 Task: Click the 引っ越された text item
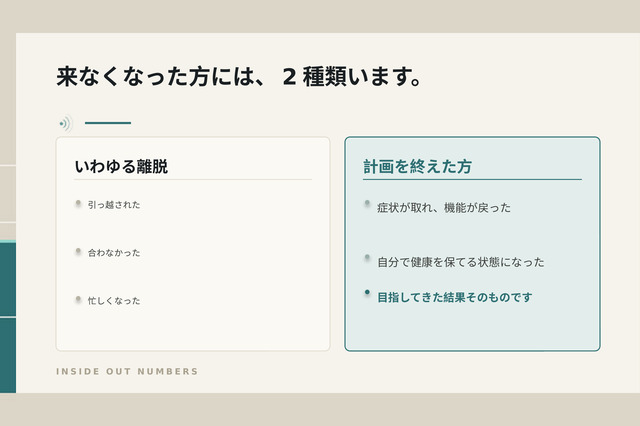114,205
